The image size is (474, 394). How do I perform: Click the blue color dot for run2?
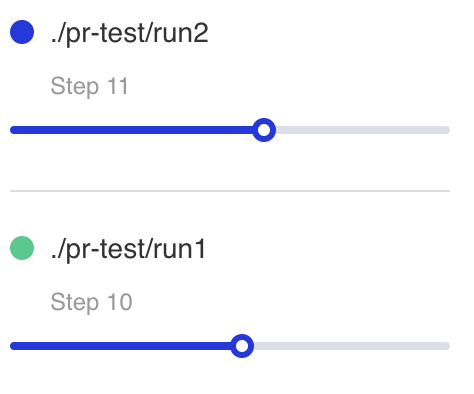(22, 32)
